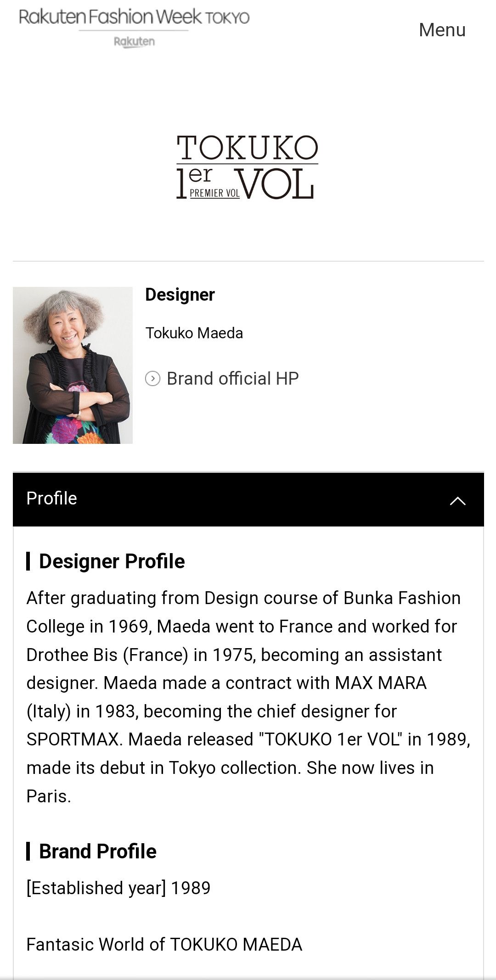Click the Established year 1989 line
This screenshot has width=496, height=980.
tap(118, 888)
